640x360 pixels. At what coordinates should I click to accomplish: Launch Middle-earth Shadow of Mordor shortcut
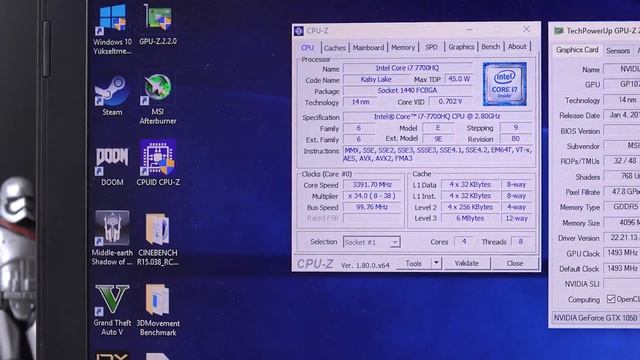(x=112, y=238)
